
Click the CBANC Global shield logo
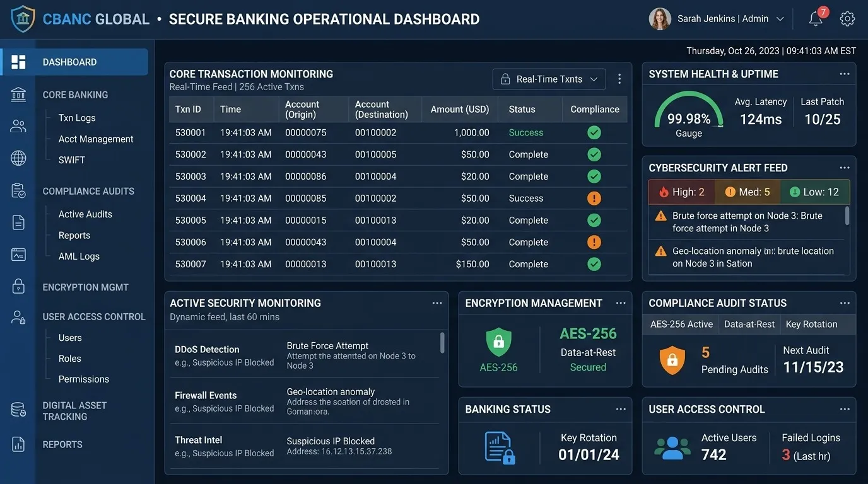pos(23,19)
